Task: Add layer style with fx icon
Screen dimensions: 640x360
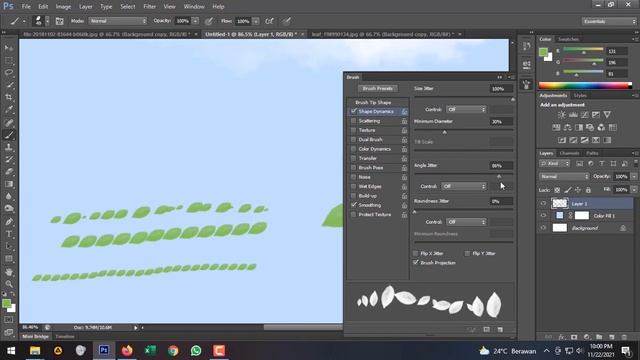Action: click(x=562, y=337)
